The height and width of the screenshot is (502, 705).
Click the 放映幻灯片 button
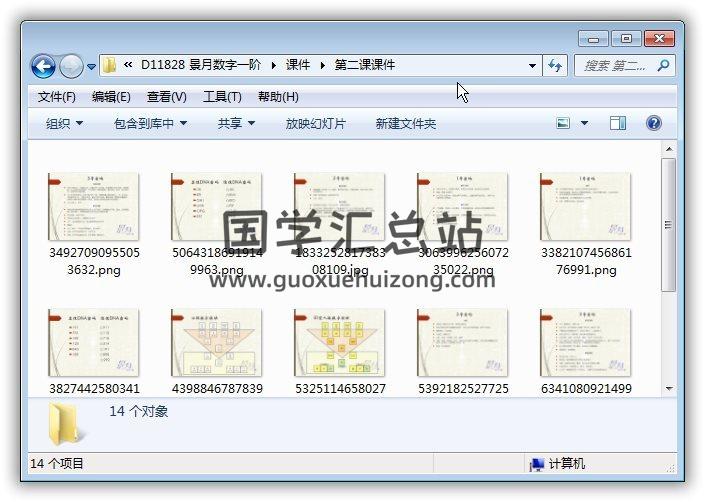(x=315, y=123)
